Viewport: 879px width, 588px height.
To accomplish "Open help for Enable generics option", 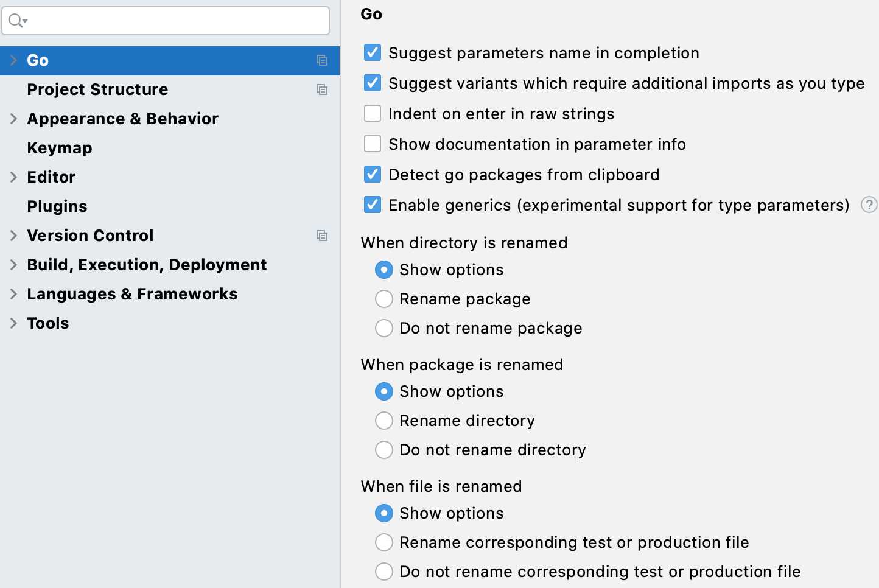I will tap(869, 205).
